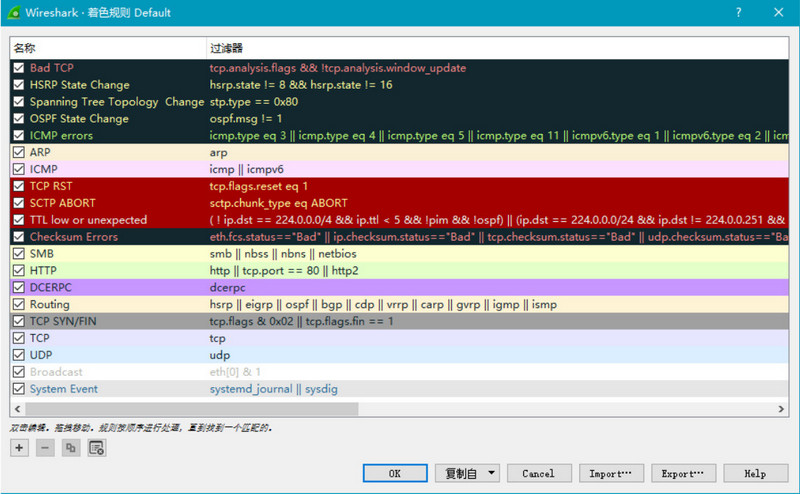Click the Cancel button

pos(539,473)
